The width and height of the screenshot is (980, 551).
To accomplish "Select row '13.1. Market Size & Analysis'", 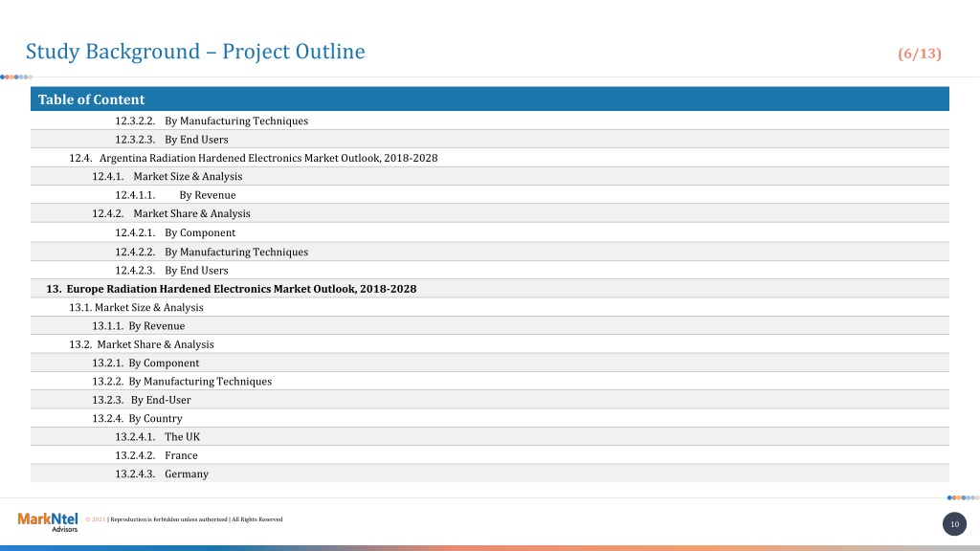I will point(490,307).
